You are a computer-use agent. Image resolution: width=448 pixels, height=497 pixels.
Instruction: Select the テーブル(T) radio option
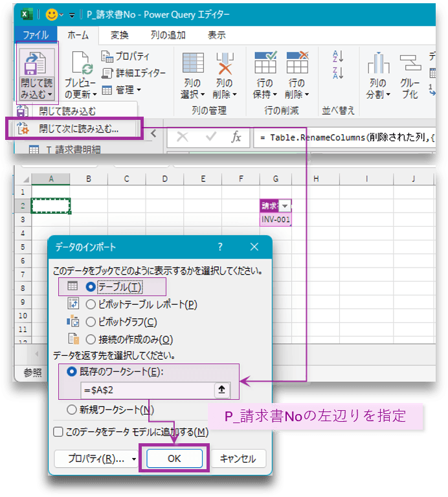(91, 287)
